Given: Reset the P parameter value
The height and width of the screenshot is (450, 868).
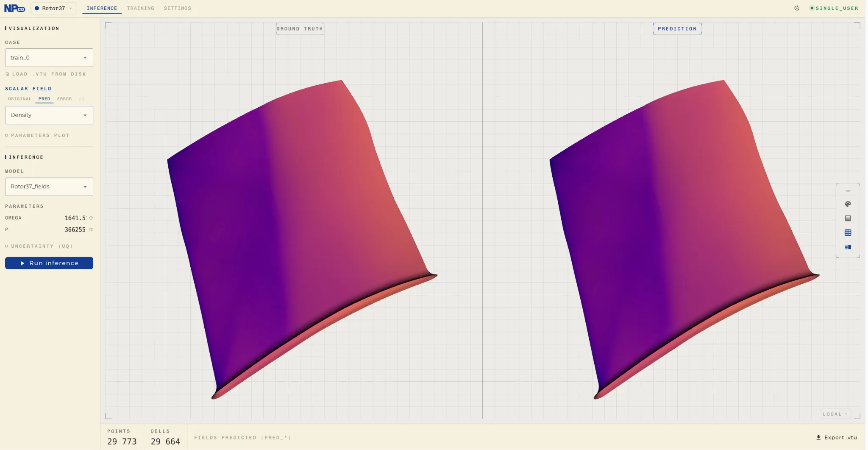Looking at the screenshot, I should point(91,229).
